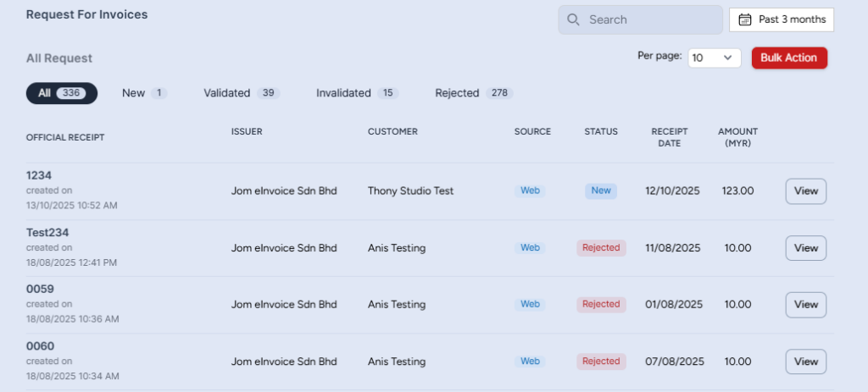The width and height of the screenshot is (868, 392).
Task: Click the RECEIPT DATE column header
Action: [x=670, y=138]
